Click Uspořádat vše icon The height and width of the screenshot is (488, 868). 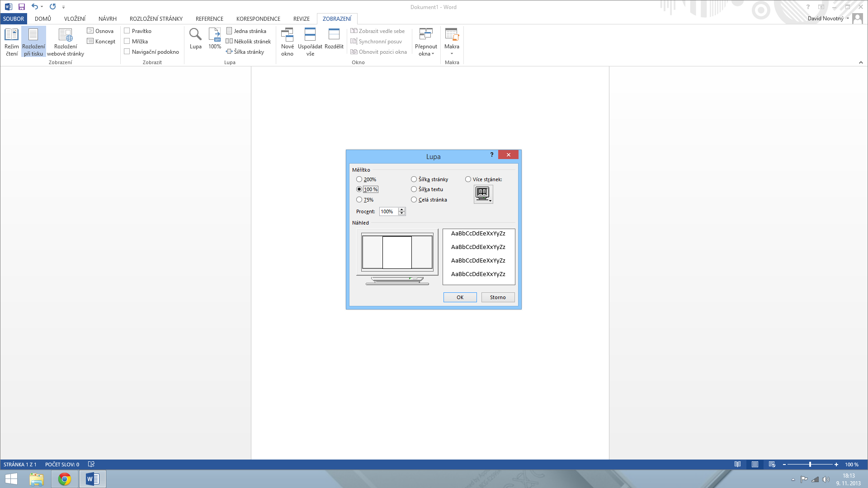coord(310,35)
